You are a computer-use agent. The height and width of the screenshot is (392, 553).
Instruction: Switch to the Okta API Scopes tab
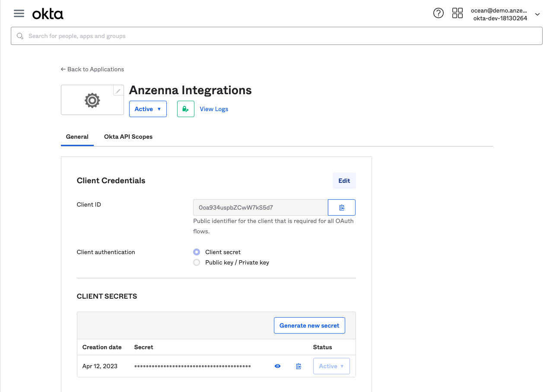click(128, 137)
